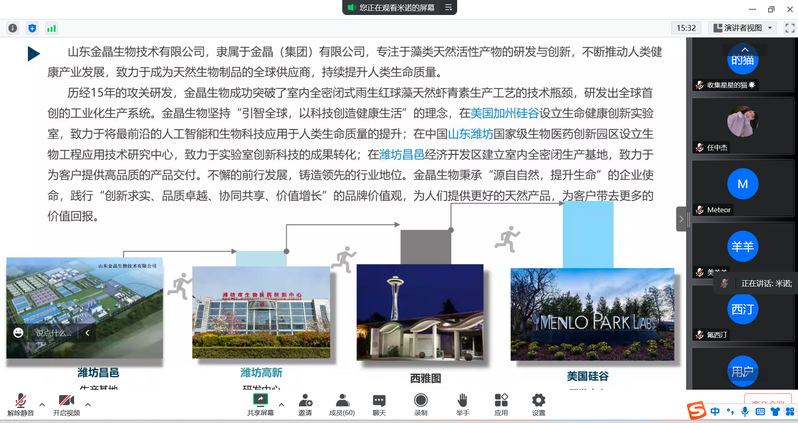Select the Meteor participant tile

pos(743,188)
